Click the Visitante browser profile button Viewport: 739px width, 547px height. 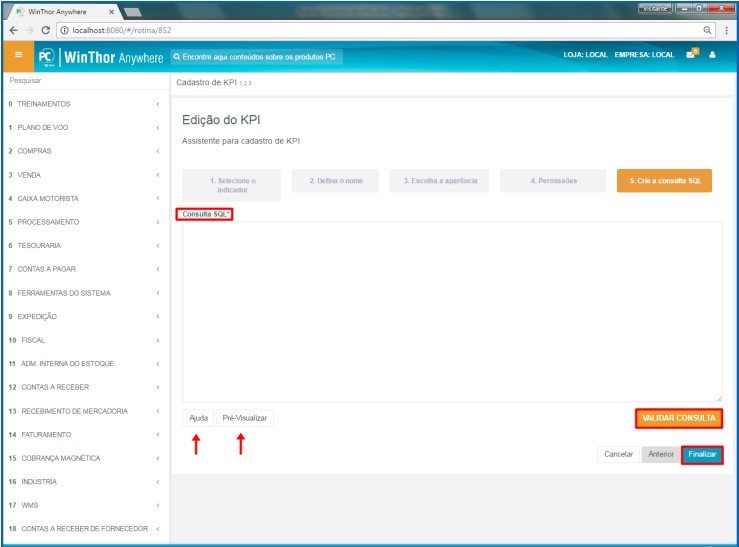(x=655, y=8)
